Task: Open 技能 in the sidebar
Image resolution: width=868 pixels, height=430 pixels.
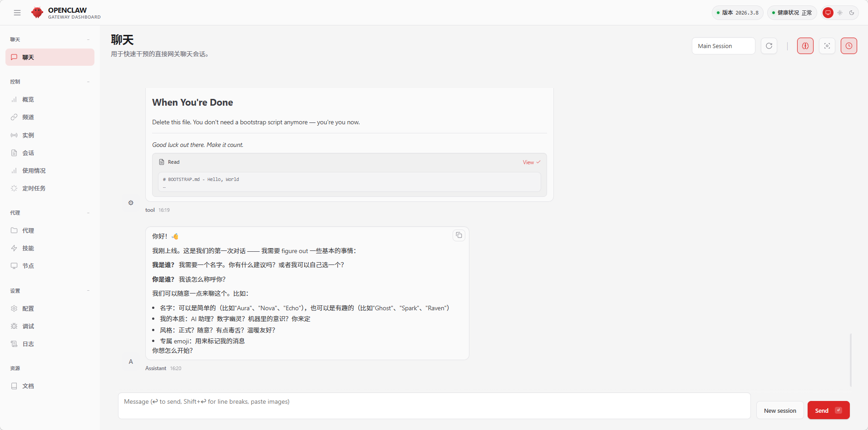Action: pos(28,248)
